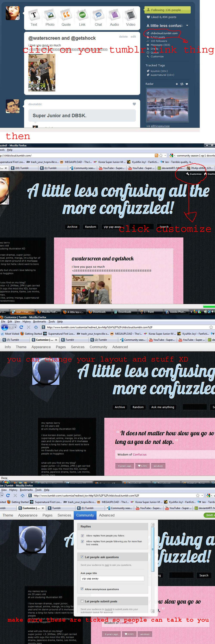The height and width of the screenshot is (644, 215).
Task: Create a new Text post on the dashboard
Action: click(34, 18)
